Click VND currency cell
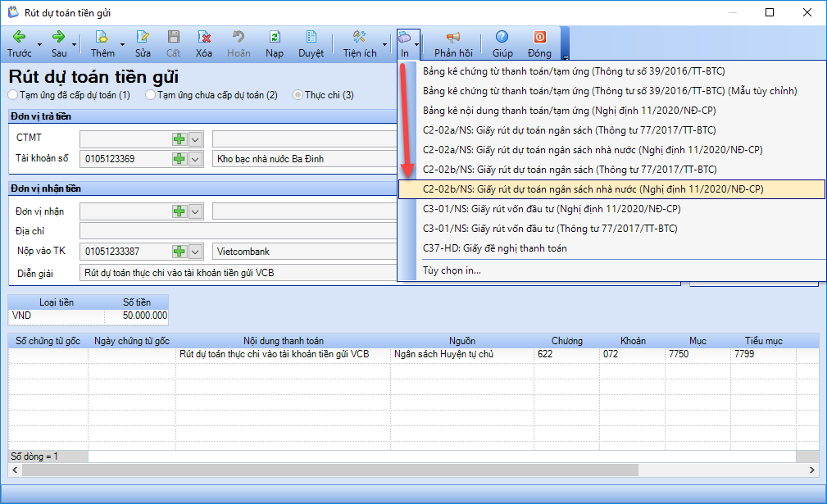Screen dimensions: 827x504 (x=56, y=316)
